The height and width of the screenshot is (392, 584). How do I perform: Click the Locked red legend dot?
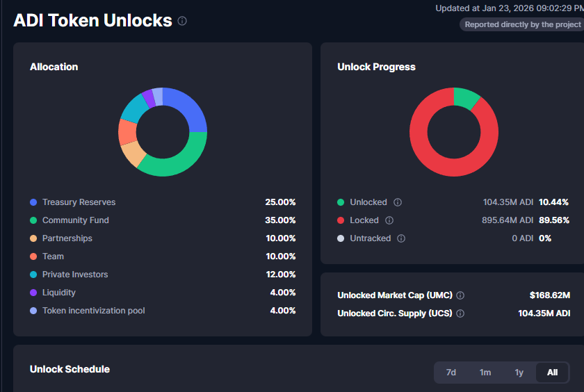pyautogui.click(x=341, y=220)
